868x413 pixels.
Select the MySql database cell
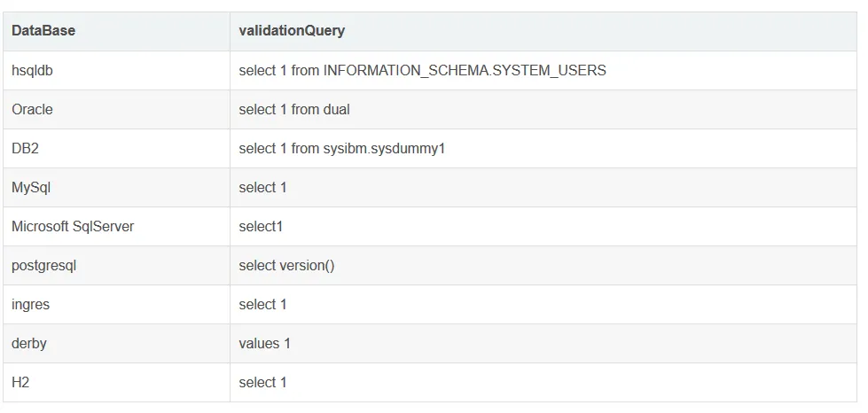(29, 187)
